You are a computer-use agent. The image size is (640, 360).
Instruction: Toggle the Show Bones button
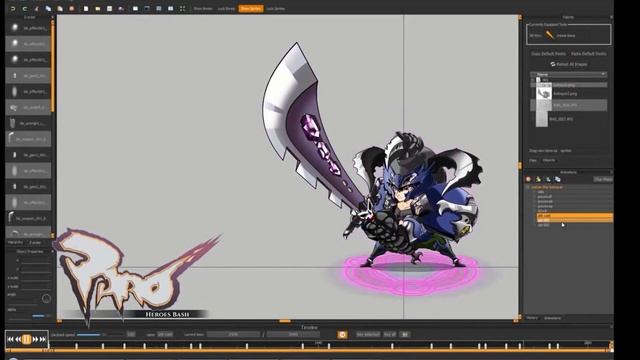pyautogui.click(x=203, y=9)
